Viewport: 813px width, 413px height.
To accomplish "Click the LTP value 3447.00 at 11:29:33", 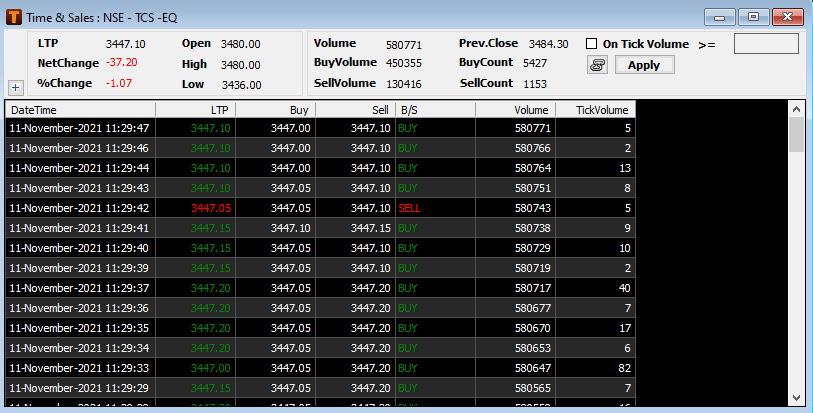I will pos(211,368).
